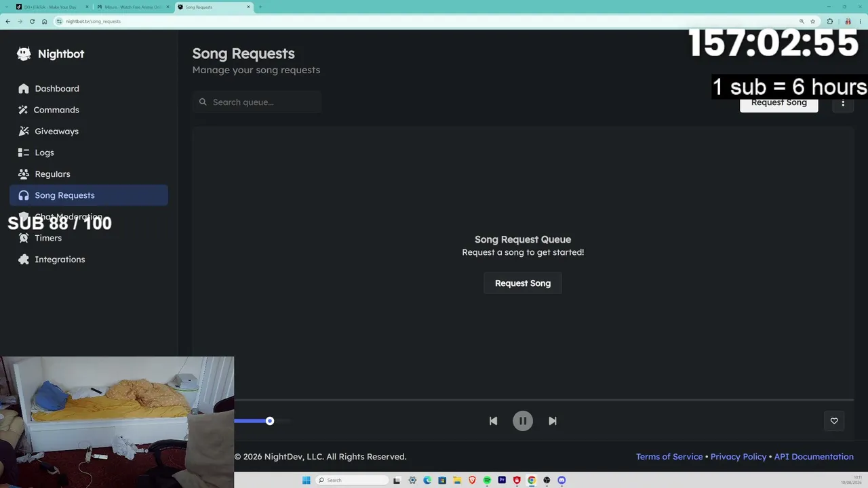Click the taskbar Search box

pos(353,481)
